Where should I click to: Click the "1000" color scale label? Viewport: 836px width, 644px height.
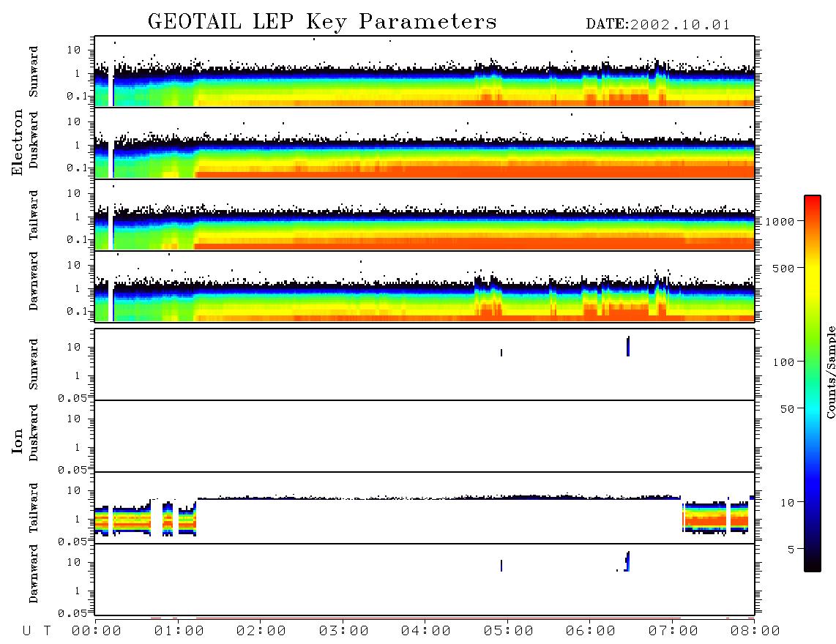(780, 221)
